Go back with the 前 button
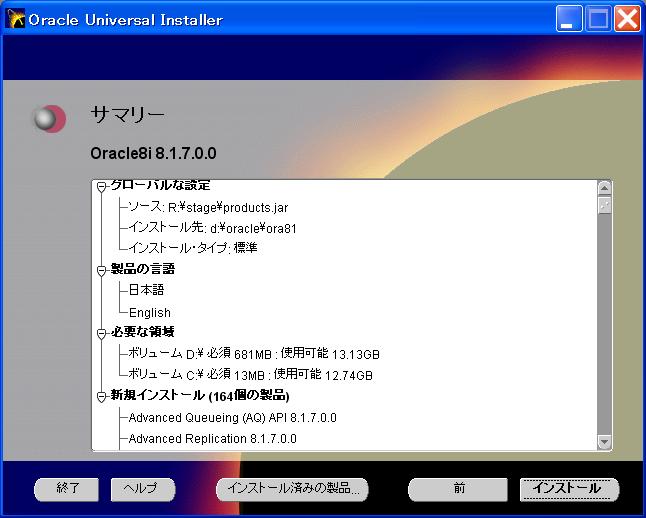Image resolution: width=646 pixels, height=518 pixels. tap(458, 489)
